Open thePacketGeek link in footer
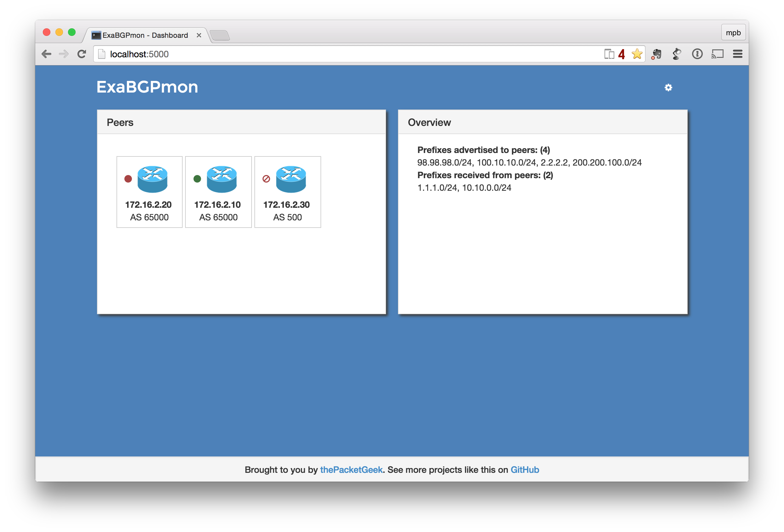Image resolution: width=784 pixels, height=532 pixels. pyautogui.click(x=351, y=470)
